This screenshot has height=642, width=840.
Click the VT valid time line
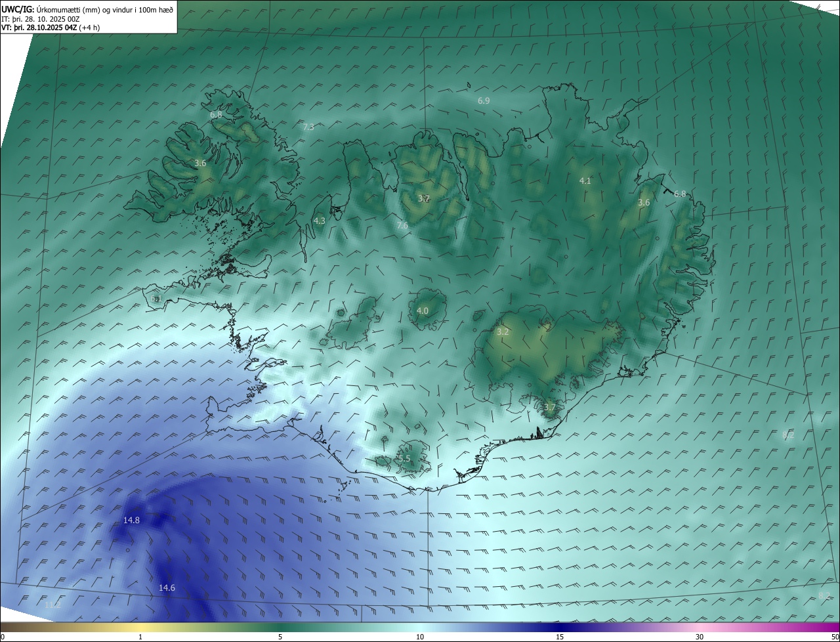(50, 28)
